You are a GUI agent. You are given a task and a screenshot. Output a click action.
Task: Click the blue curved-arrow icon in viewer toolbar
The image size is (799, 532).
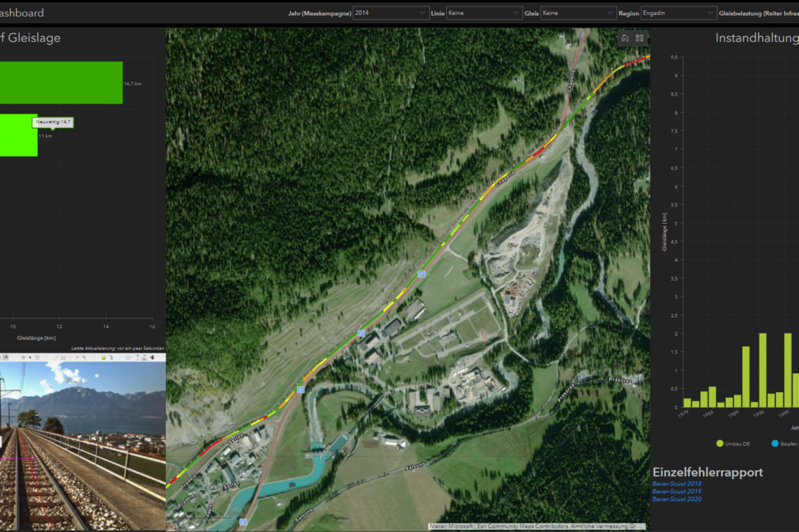point(112,357)
